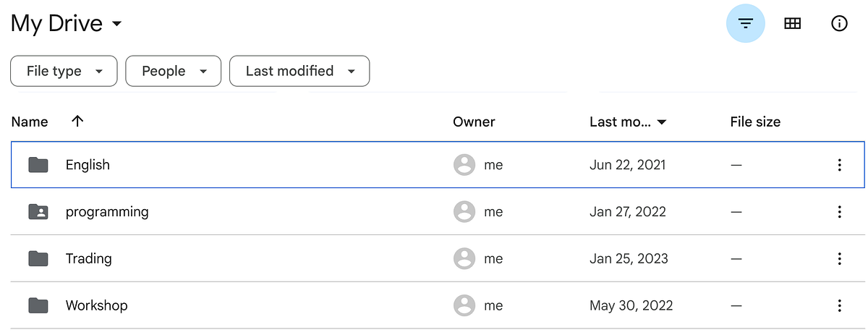Click the shared programming folder icon
Image resolution: width=868 pixels, height=335 pixels.
(38, 212)
